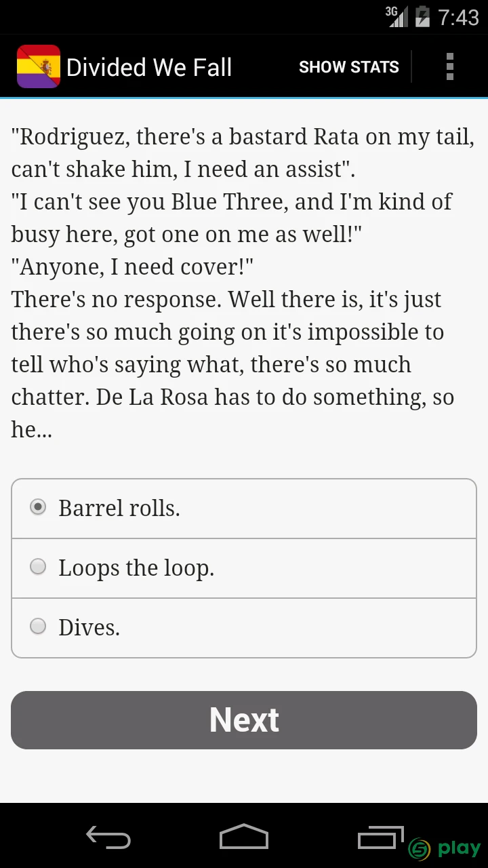Select the Loops the loop radio button

tap(38, 566)
